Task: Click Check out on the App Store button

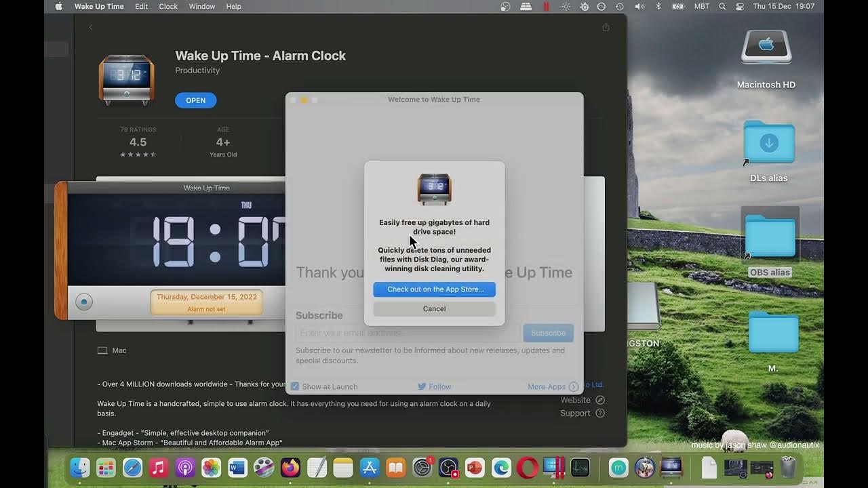Action: pos(434,289)
